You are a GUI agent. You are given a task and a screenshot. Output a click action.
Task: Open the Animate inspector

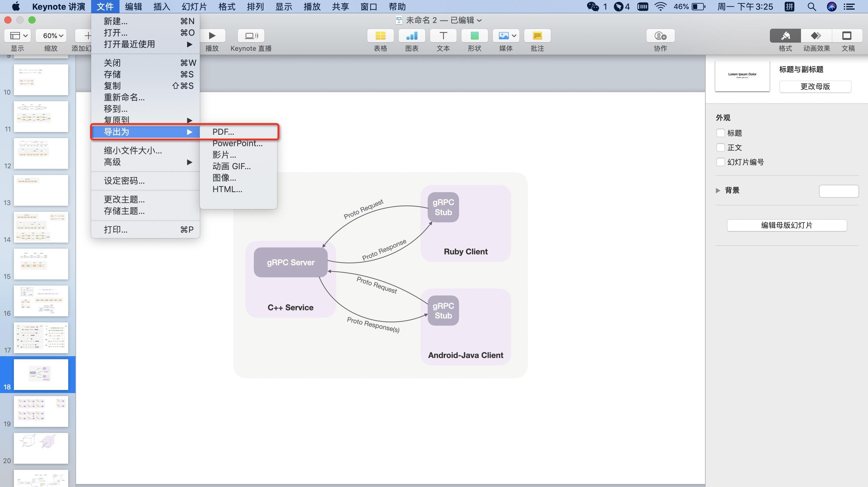(816, 36)
